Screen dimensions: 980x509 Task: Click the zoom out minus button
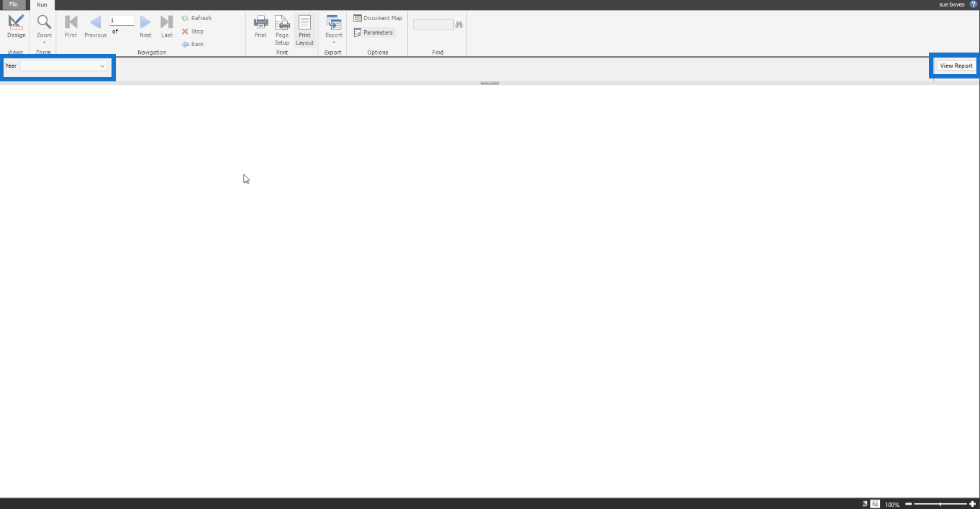908,504
